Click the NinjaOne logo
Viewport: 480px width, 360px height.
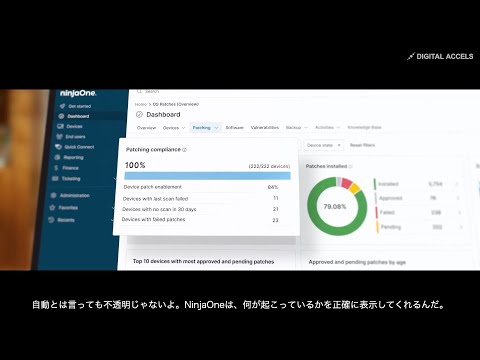coord(78,93)
